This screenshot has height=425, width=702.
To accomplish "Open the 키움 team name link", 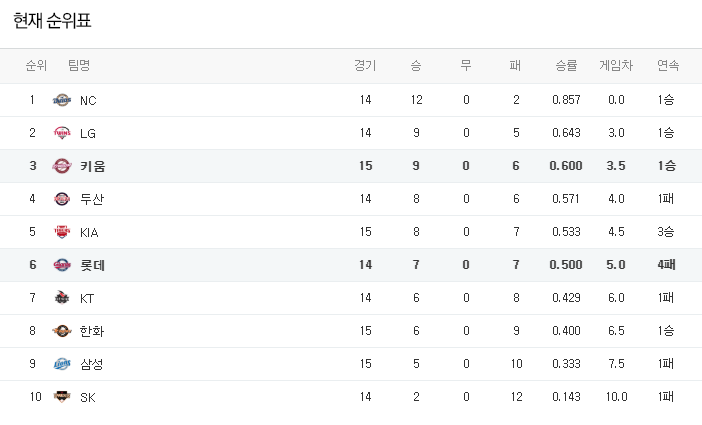I will 92,166.
